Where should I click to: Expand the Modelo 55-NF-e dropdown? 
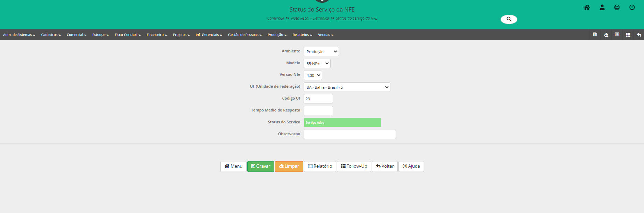(x=317, y=64)
